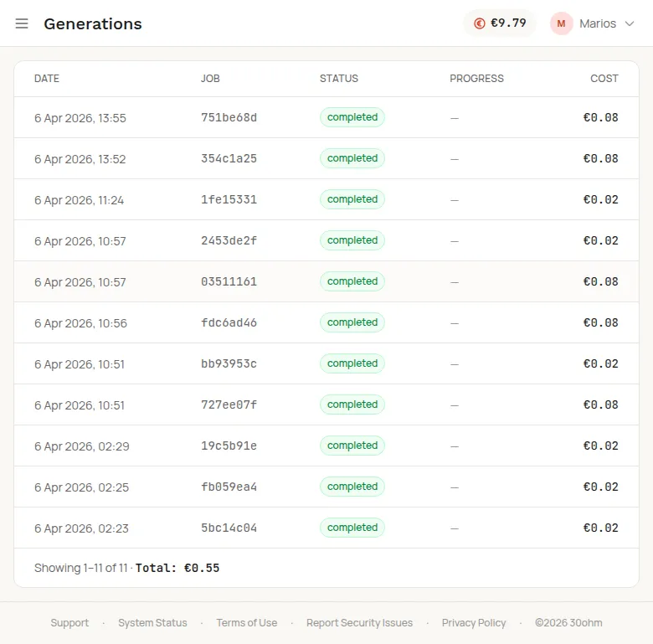This screenshot has height=644, width=653.
Task: Click the €0.08 cost of job 727ee07f
Action: 600,404
